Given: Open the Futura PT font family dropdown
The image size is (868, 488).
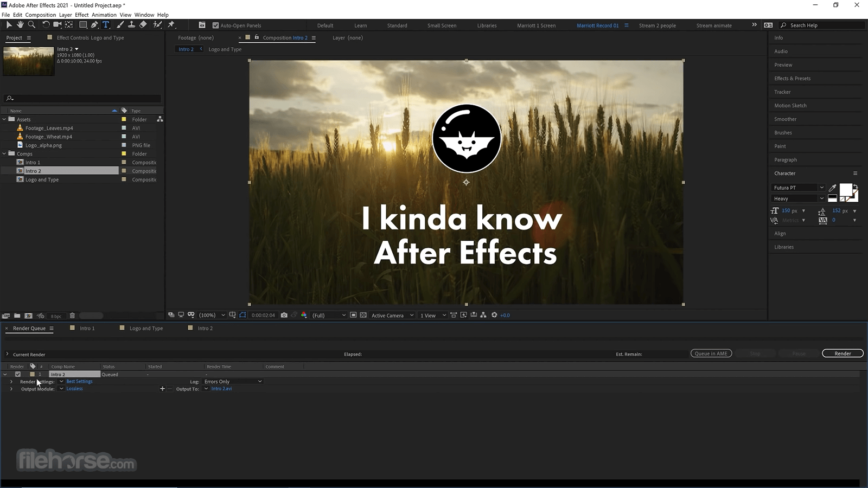Looking at the screenshot, I should 798,188.
